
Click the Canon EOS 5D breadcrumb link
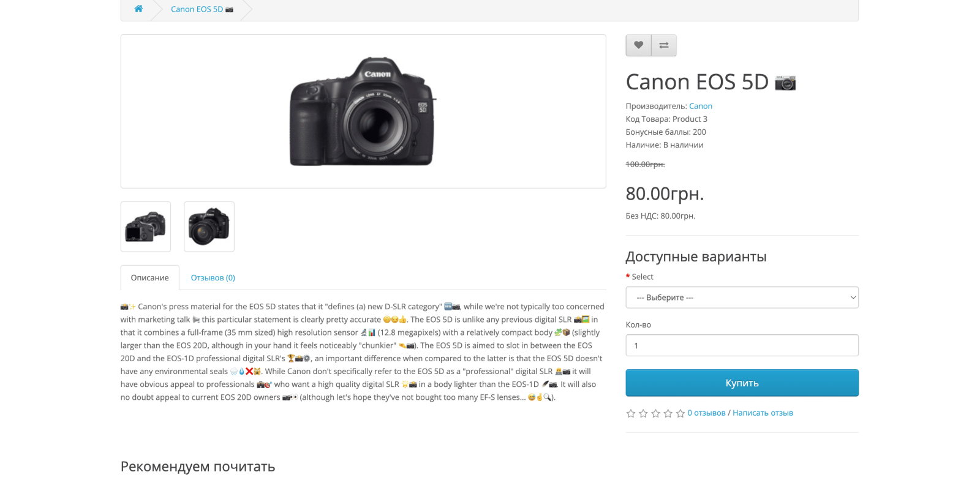[x=202, y=9]
